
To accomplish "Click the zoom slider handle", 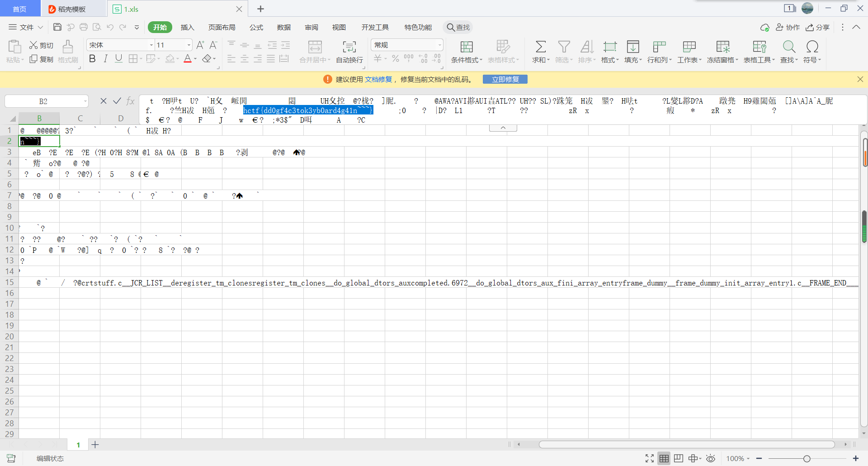I will [x=807, y=459].
